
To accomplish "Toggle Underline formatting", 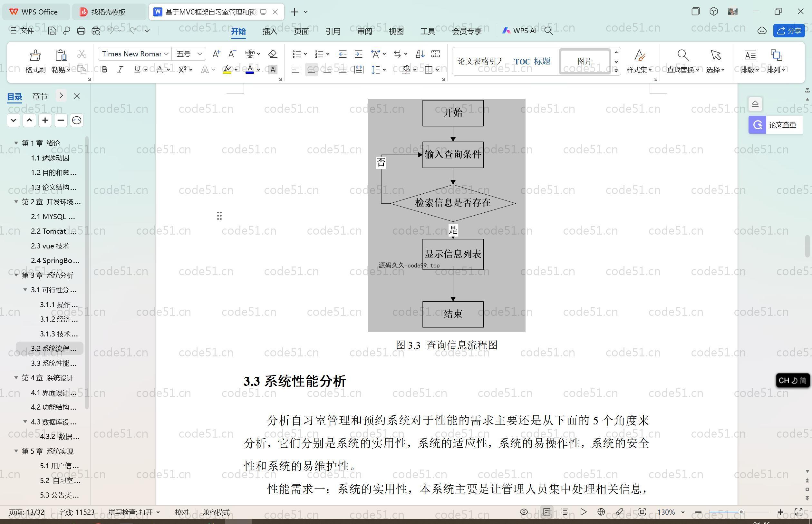I will 137,70.
